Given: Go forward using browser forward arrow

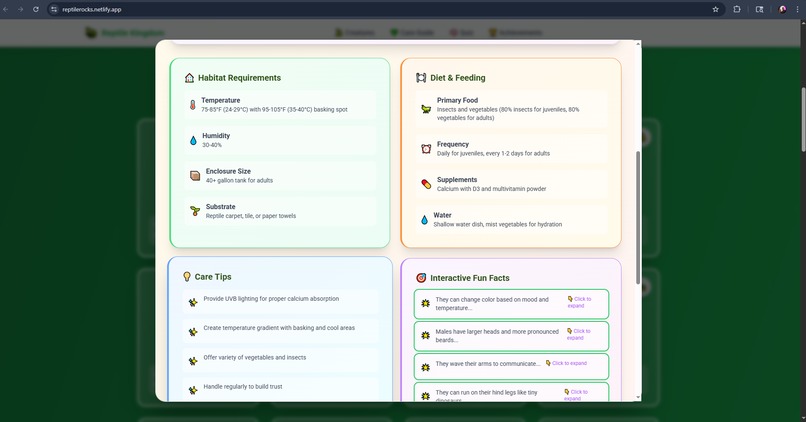Looking at the screenshot, I should [21, 9].
